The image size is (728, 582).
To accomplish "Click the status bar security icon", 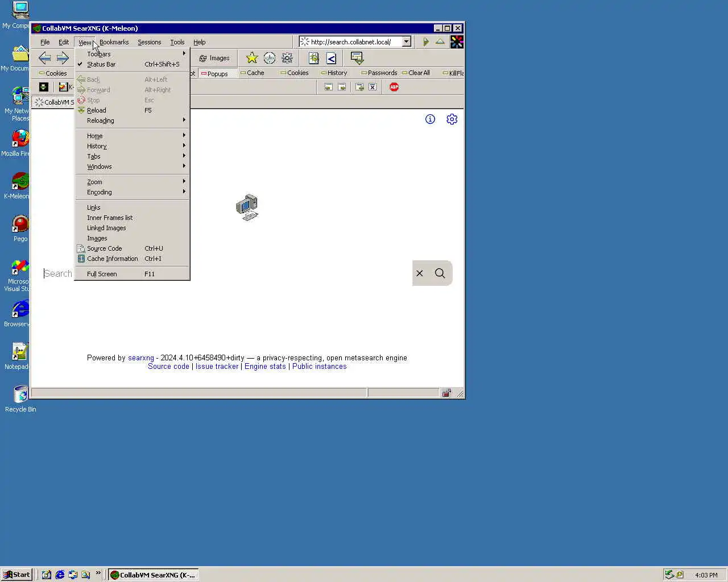I will (446, 393).
